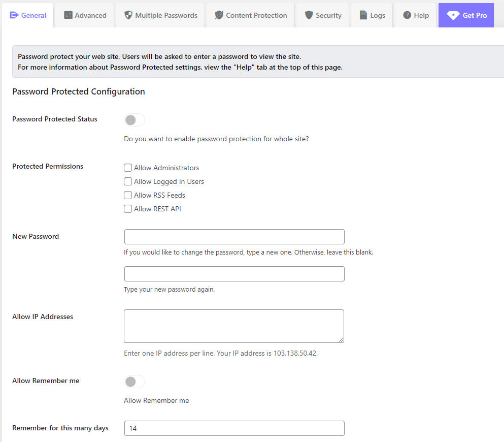This screenshot has height=442, width=504.
Task: Click the Get Pro button text
Action: (x=475, y=15)
